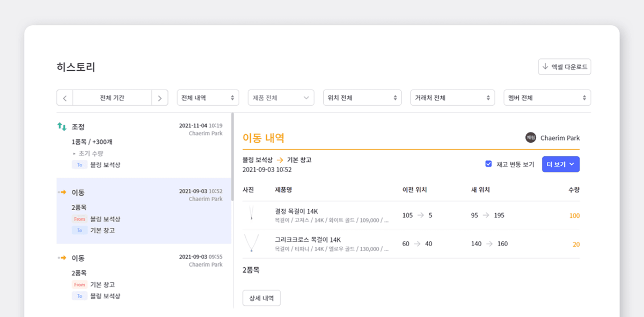The width and height of the screenshot is (644, 317).
Task: Click the download arrow in 엑셀 다운로드
Action: [545, 67]
